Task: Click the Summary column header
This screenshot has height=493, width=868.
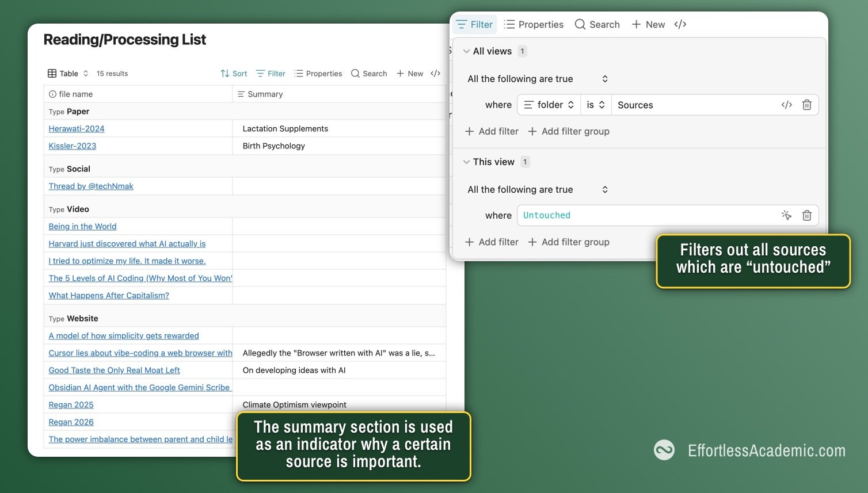Action: tap(340, 94)
